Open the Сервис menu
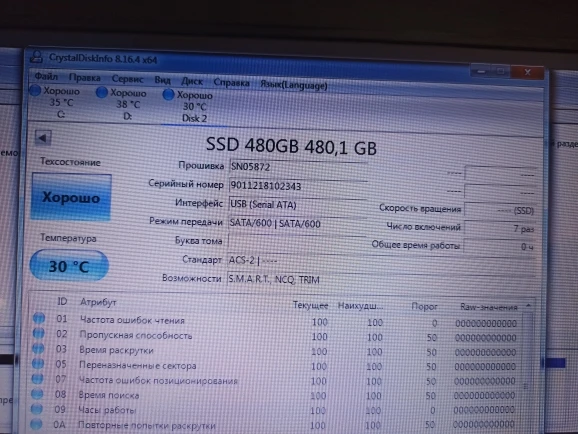578x434 pixels. point(128,79)
